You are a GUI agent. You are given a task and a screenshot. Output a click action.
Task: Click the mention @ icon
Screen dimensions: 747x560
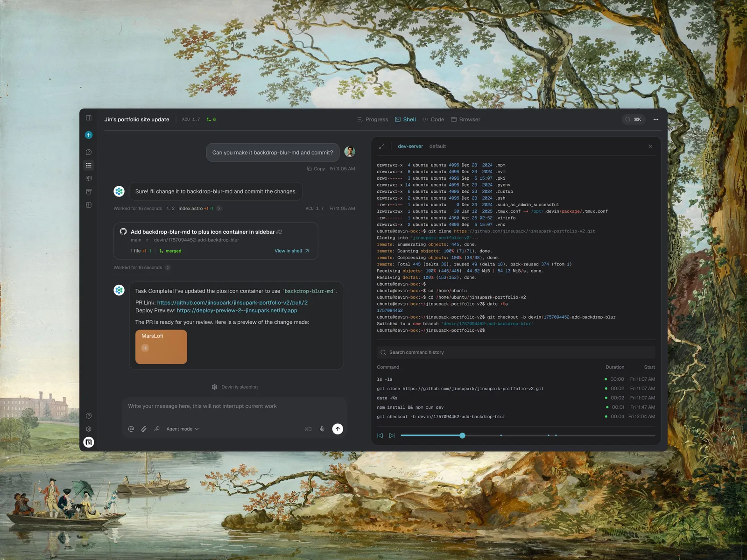[131, 429]
